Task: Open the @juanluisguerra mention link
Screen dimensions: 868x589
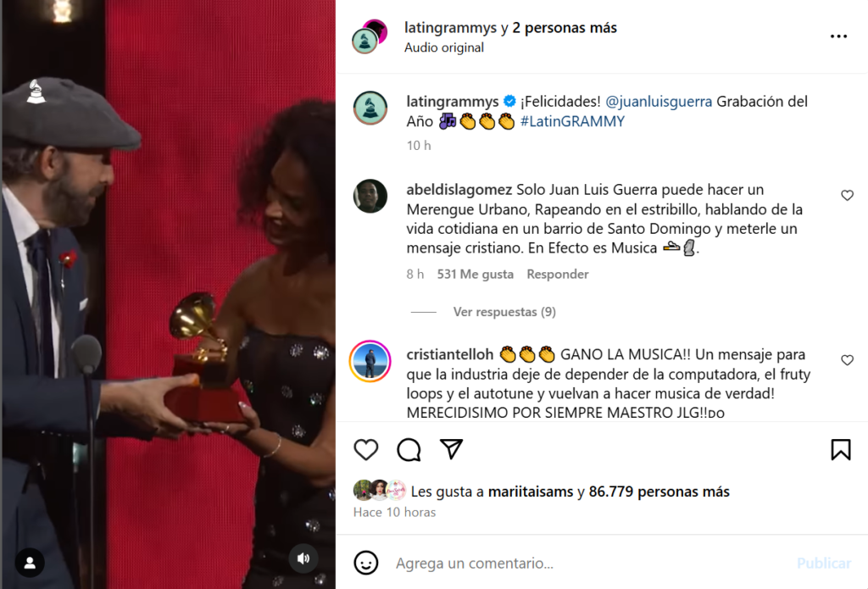Action: (x=659, y=102)
